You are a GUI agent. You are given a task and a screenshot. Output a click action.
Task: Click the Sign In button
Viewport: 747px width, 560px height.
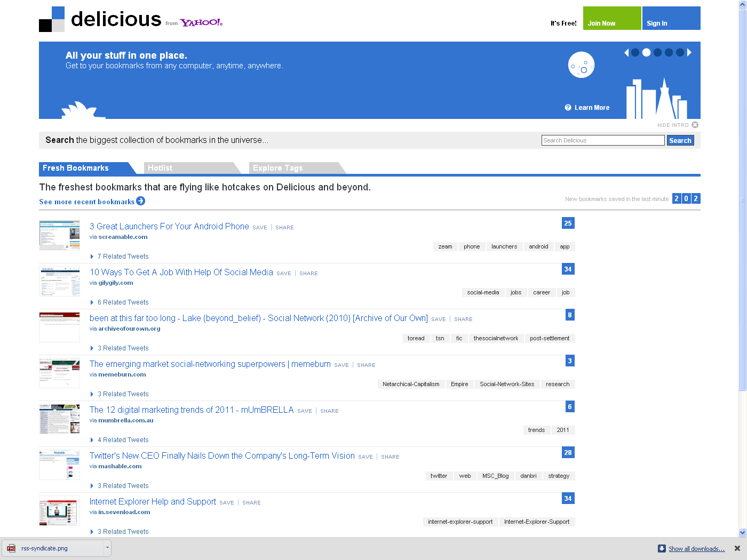tap(671, 18)
